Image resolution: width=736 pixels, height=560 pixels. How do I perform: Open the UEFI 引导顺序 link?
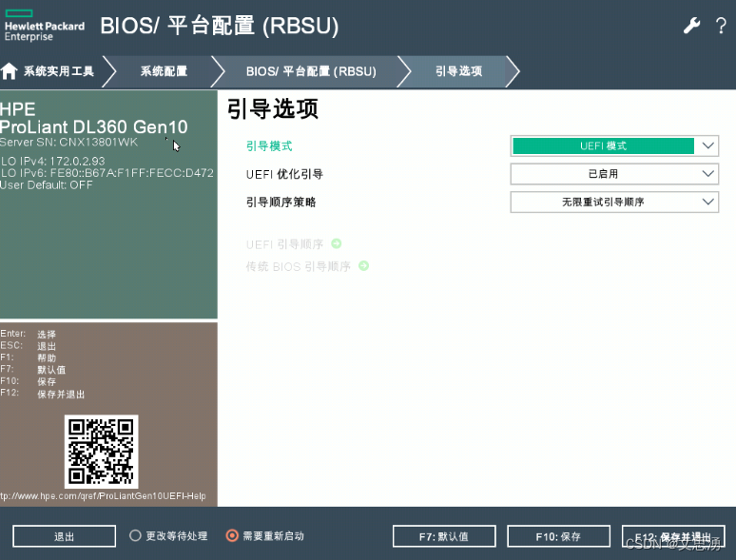coord(284,244)
